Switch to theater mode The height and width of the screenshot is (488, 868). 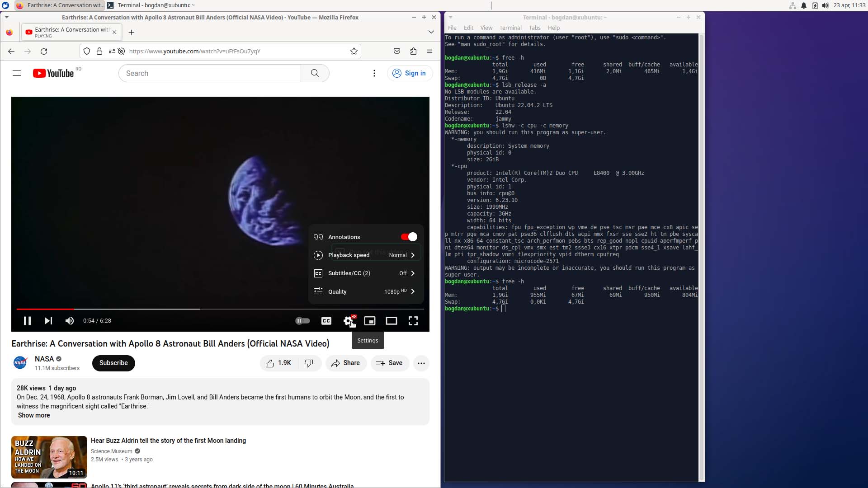[x=392, y=321]
